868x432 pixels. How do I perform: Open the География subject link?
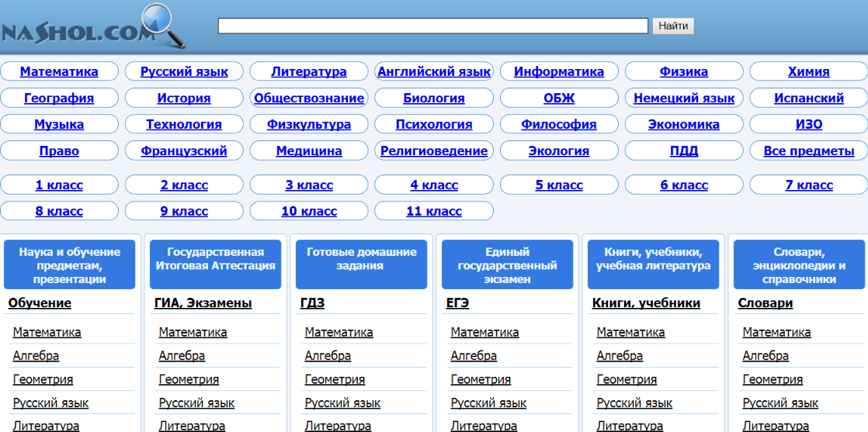click(x=59, y=98)
